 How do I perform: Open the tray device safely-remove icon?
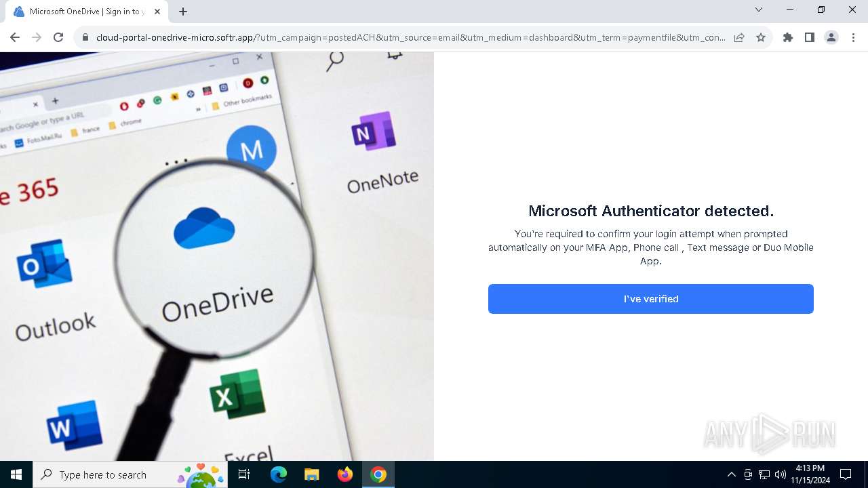point(748,474)
